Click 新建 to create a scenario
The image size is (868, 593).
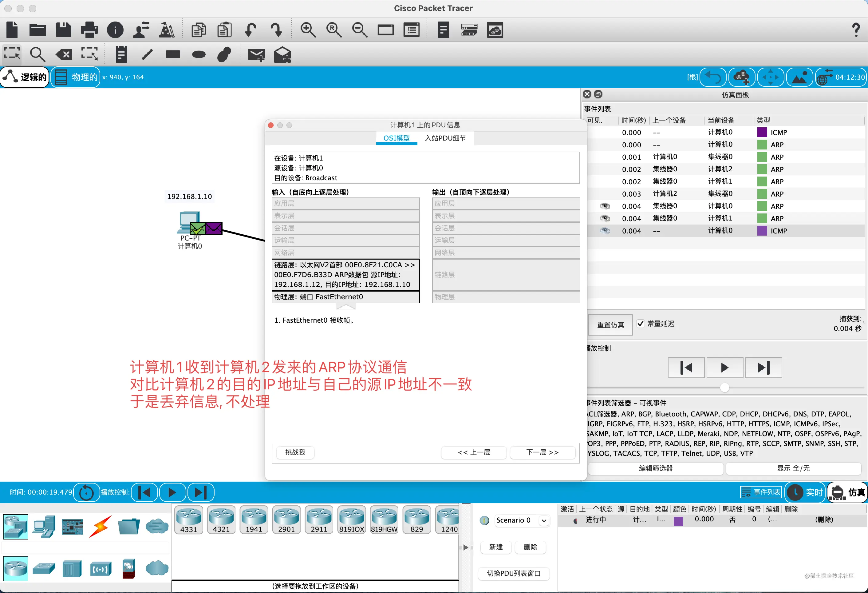pyautogui.click(x=495, y=547)
